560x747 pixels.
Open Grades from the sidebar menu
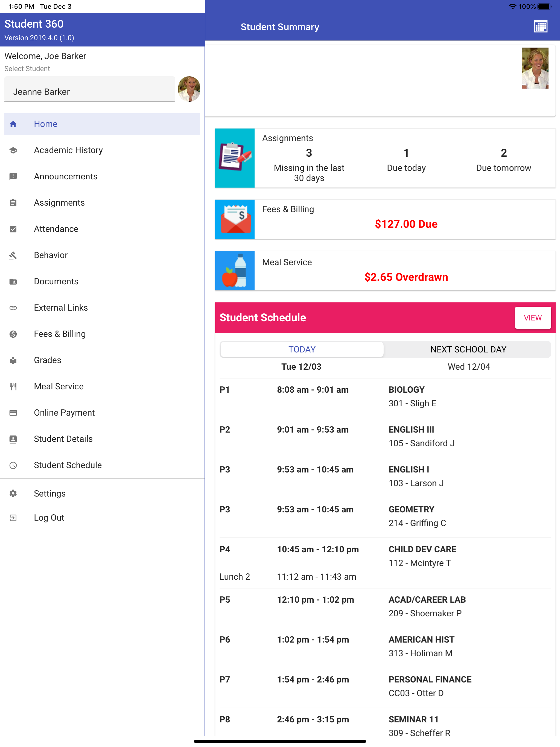48,360
